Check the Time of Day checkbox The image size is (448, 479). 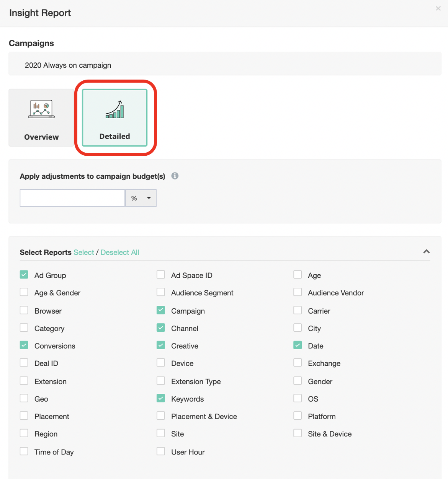[24, 451]
